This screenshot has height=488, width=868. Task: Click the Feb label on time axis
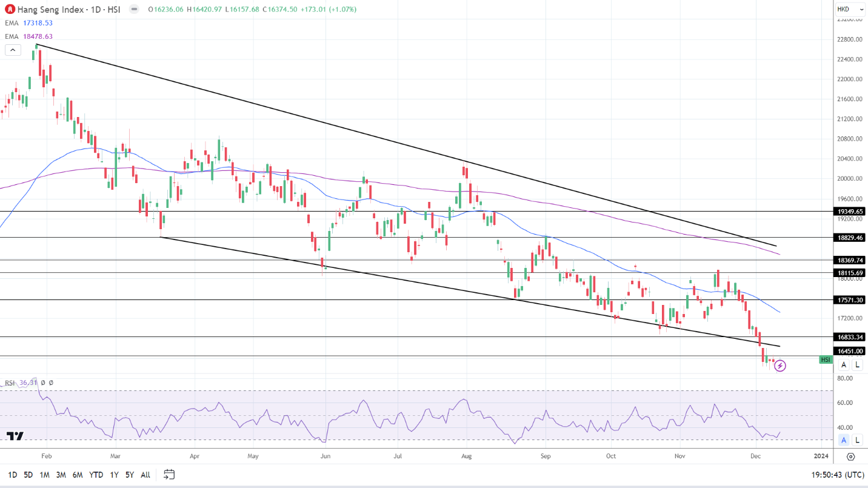(x=46, y=456)
